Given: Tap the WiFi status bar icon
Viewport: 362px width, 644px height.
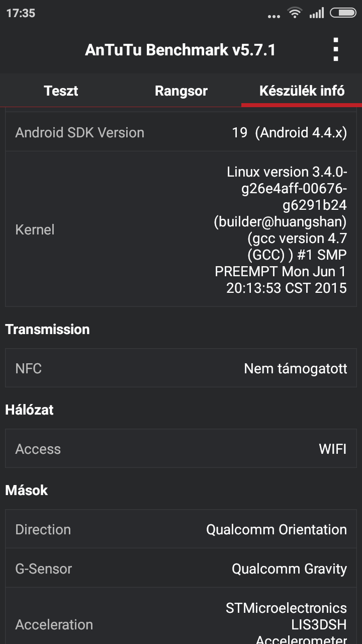Looking at the screenshot, I should pyautogui.click(x=295, y=13).
